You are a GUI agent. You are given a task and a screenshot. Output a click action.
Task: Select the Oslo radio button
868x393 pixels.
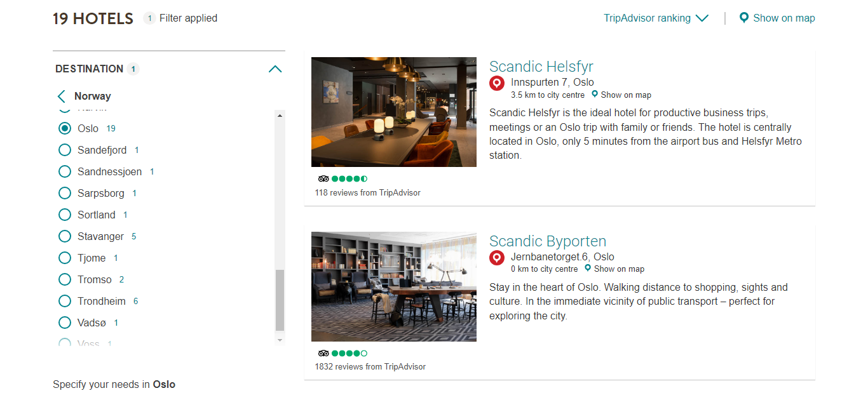64,128
